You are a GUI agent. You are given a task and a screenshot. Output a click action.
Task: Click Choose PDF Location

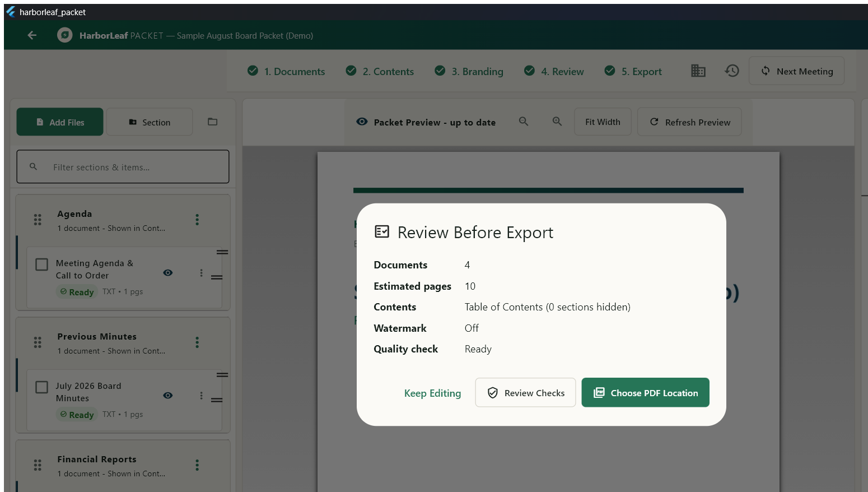coord(646,393)
